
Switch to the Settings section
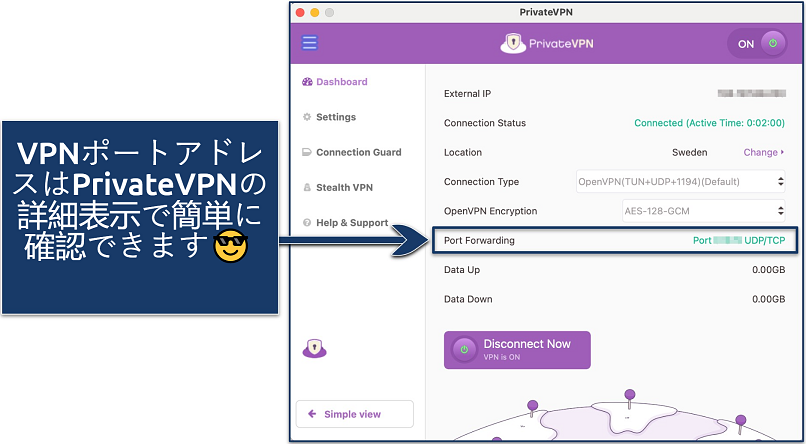point(335,117)
